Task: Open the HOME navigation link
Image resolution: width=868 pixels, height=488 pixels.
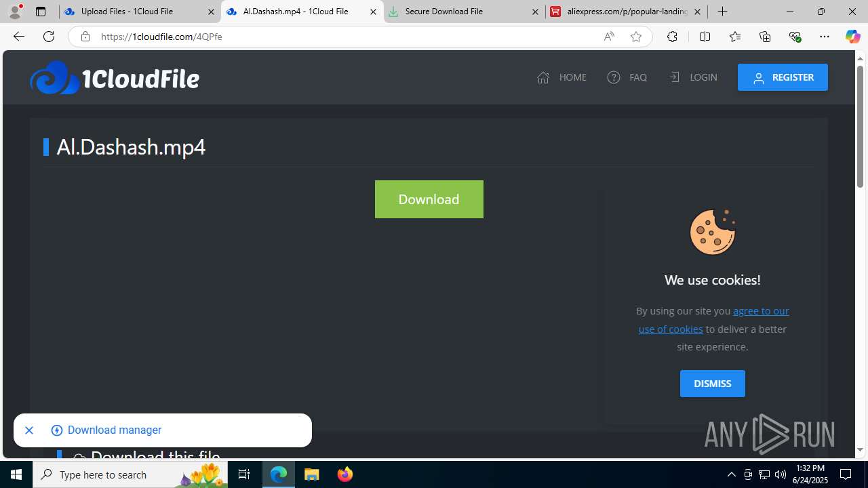Action: click(561, 77)
